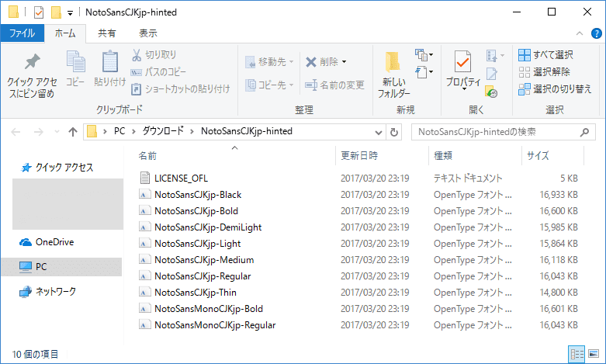Screen dimensions: 606x364
Task: Switch to the Home (ホーム) tab
Action: coord(65,33)
